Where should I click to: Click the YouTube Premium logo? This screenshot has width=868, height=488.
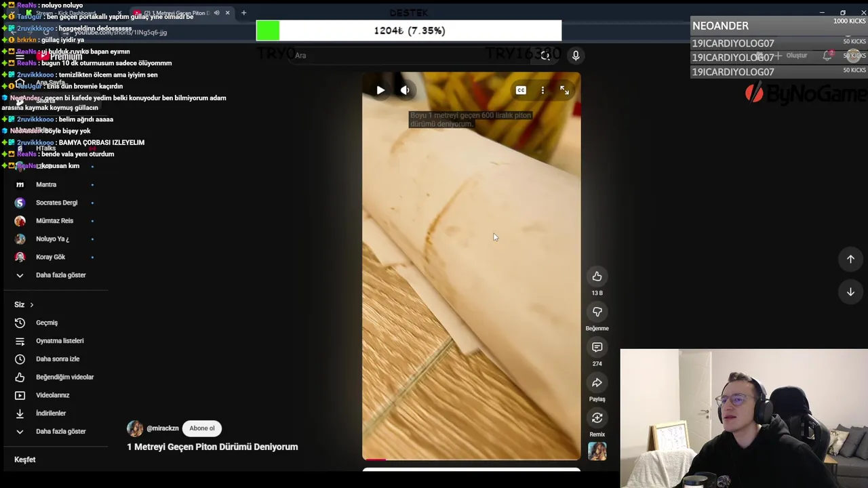pyautogui.click(x=60, y=56)
